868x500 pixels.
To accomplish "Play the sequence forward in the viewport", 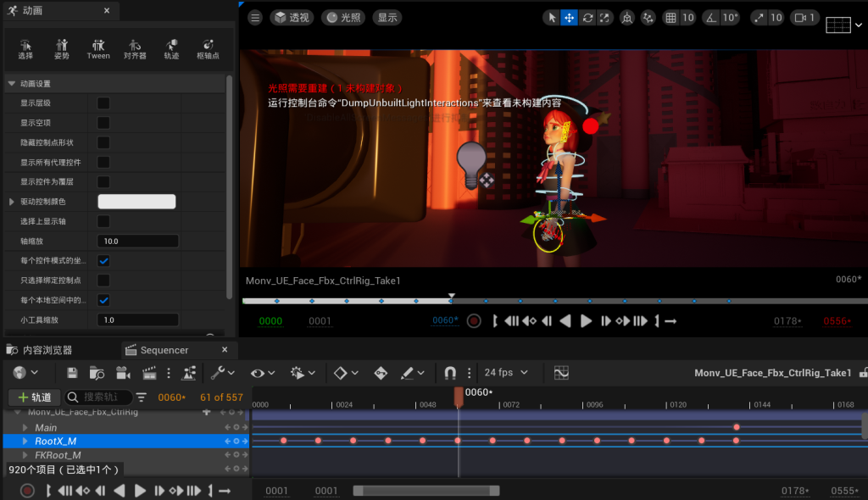I will tap(586, 321).
